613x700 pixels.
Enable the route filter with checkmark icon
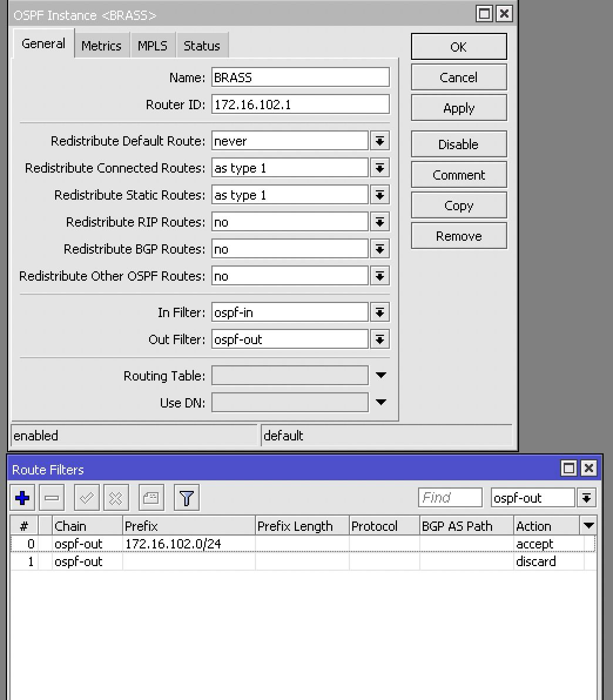pos(87,498)
